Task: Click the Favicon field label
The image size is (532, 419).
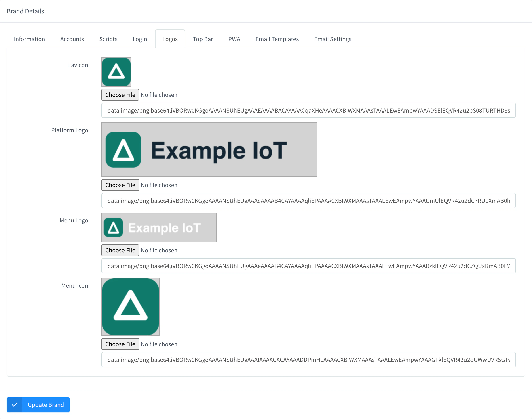Action: pos(78,65)
